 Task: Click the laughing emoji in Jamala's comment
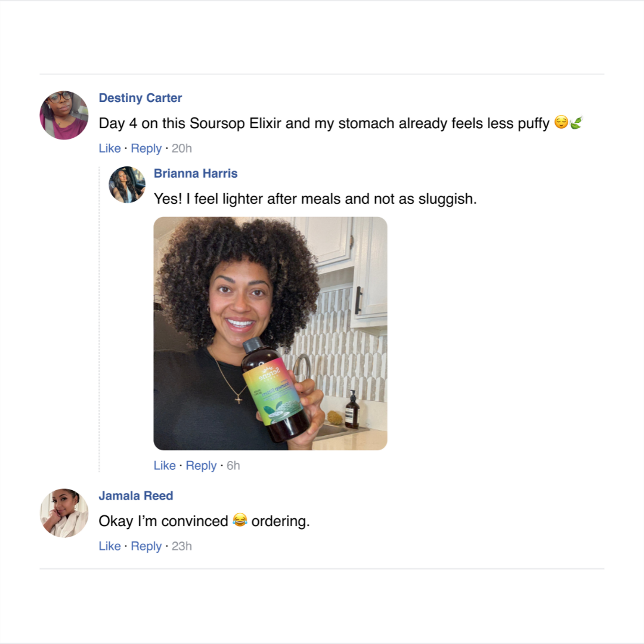(240, 521)
